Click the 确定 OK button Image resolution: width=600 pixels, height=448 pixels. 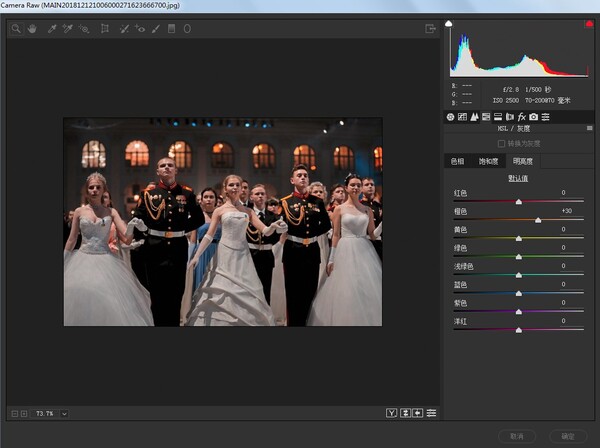(x=568, y=436)
